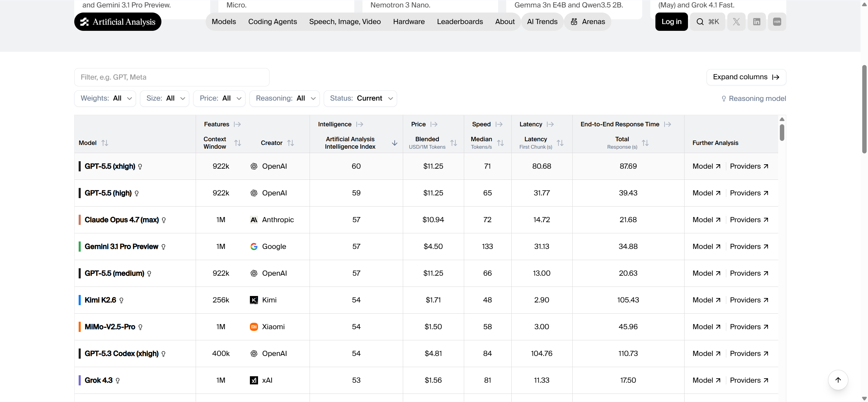Expand the Intelligence column group
Viewport: 868px width, 402px height.
click(360, 124)
